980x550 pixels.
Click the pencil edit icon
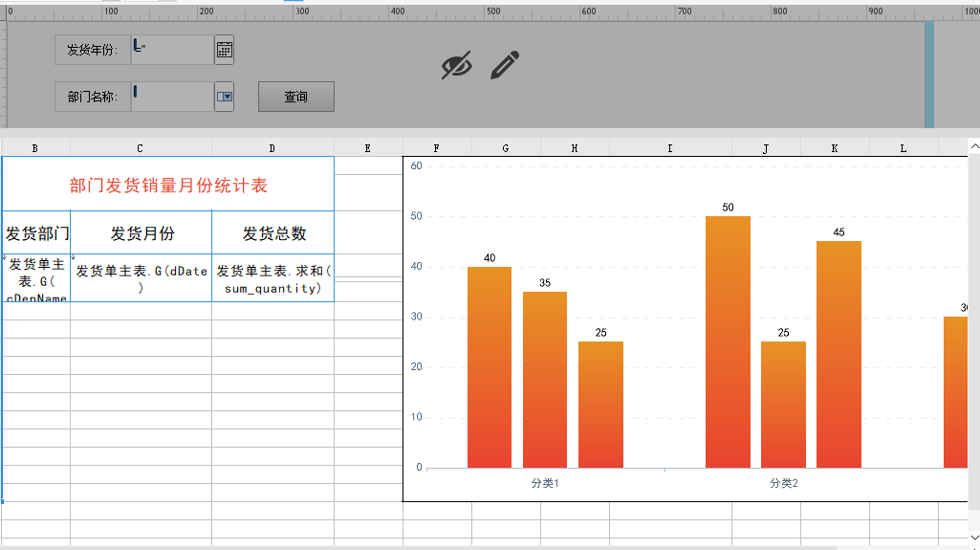click(x=505, y=65)
